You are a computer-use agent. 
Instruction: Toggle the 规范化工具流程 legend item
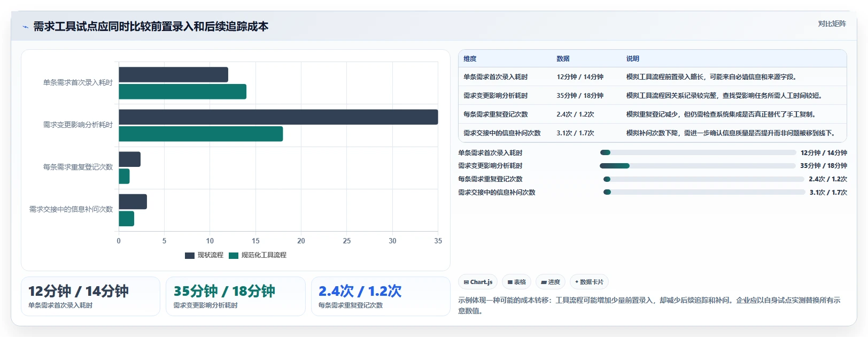pos(258,255)
